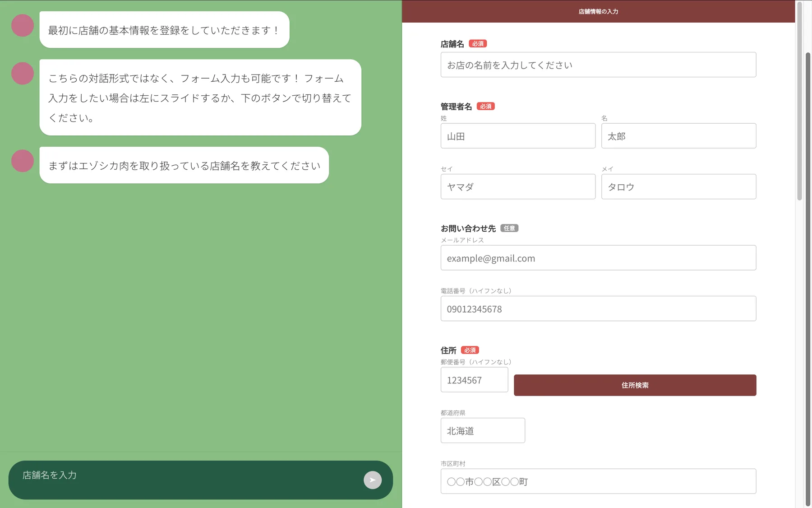Click the 店舗情報の入力 header title
This screenshot has height=508, width=812.
598,11
